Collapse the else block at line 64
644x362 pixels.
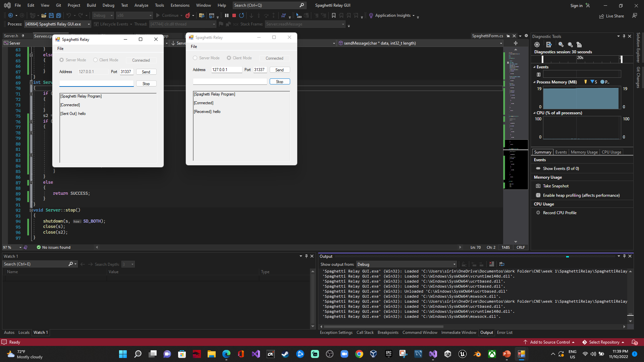coord(31,55)
